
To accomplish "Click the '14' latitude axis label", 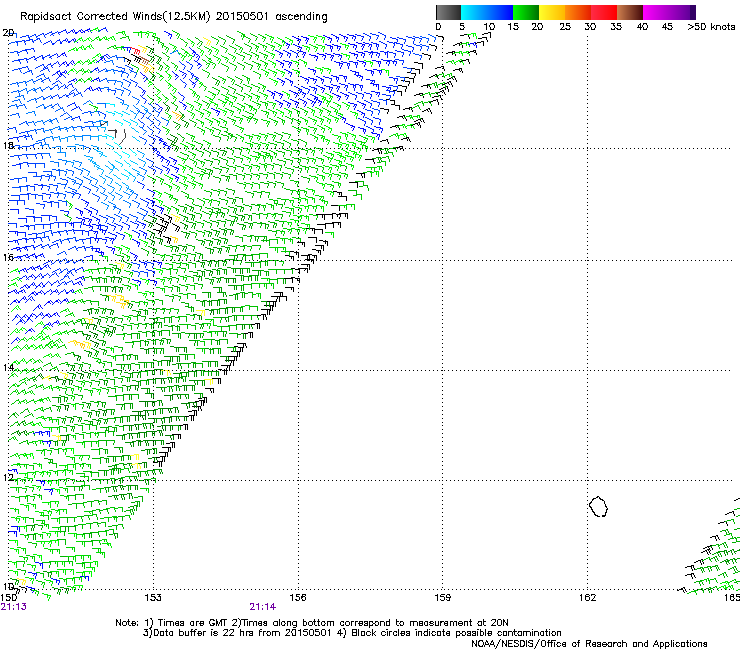I will click(8, 367).
